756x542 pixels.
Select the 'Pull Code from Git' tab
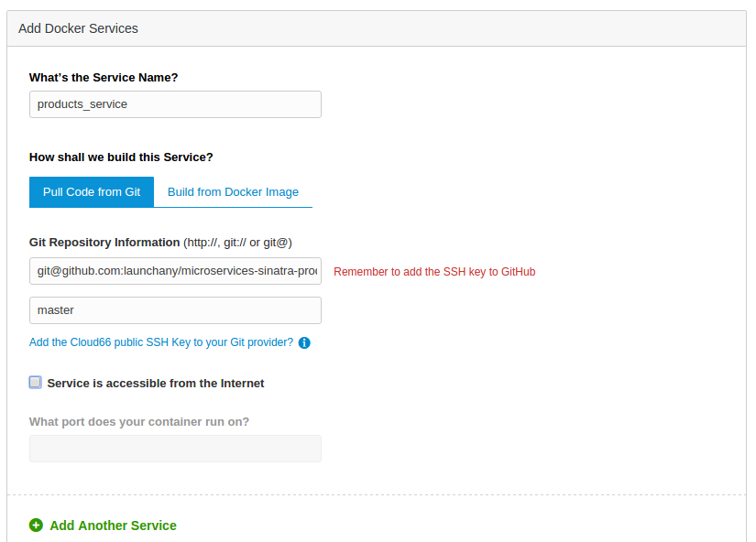point(92,192)
